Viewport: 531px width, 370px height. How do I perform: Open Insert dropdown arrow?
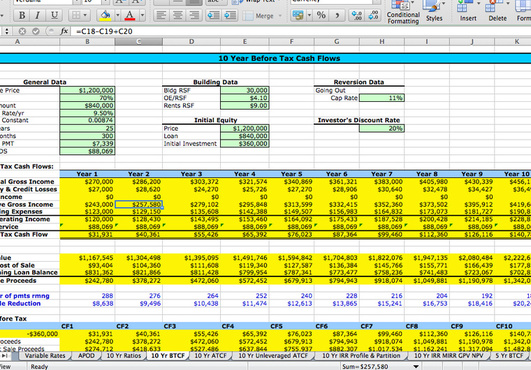pos(479,4)
